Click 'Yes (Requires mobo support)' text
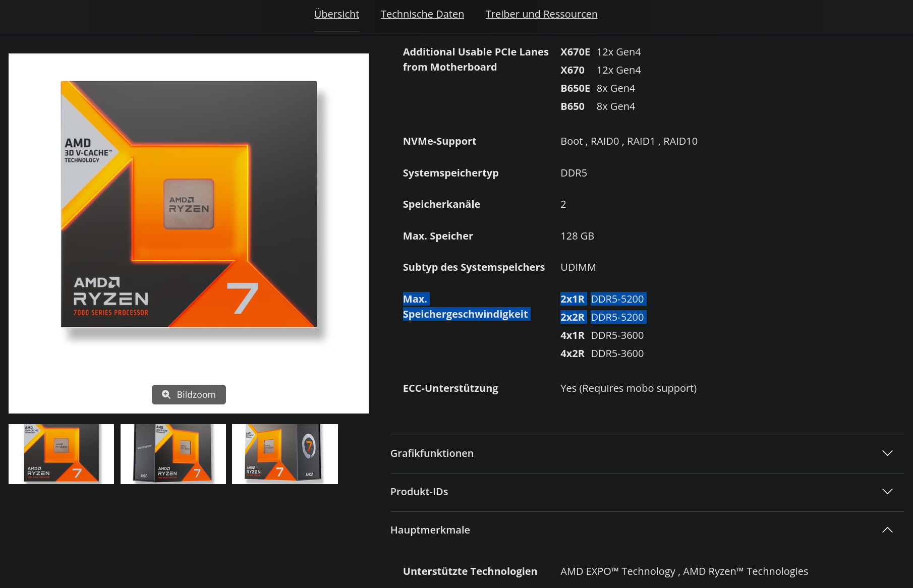 tap(629, 388)
